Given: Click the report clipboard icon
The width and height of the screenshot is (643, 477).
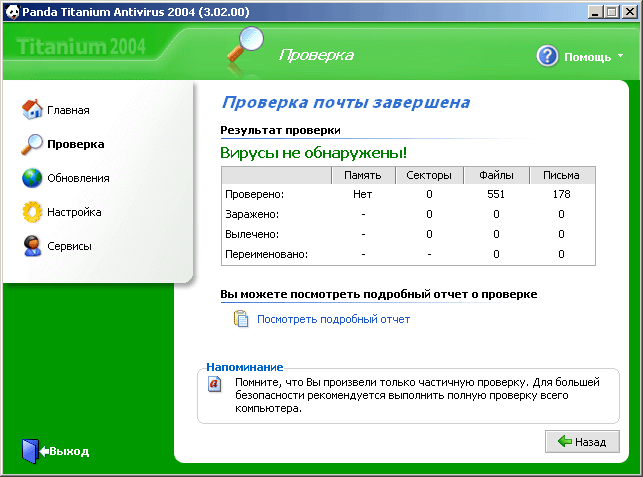Looking at the screenshot, I should tap(241, 319).
